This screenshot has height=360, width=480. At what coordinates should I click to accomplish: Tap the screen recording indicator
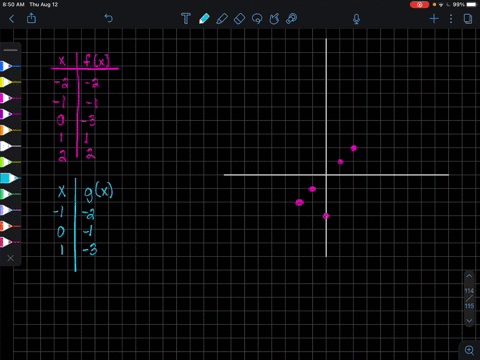[x=419, y=5]
